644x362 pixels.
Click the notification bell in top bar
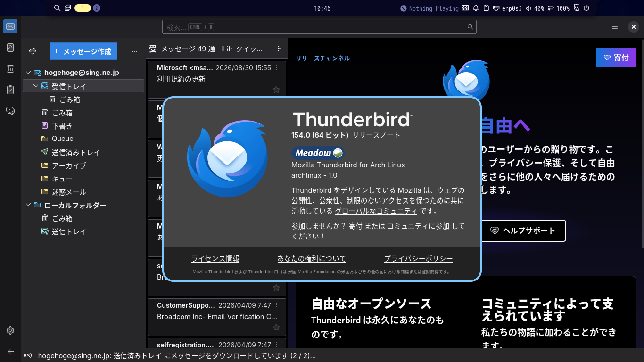pos(476,8)
